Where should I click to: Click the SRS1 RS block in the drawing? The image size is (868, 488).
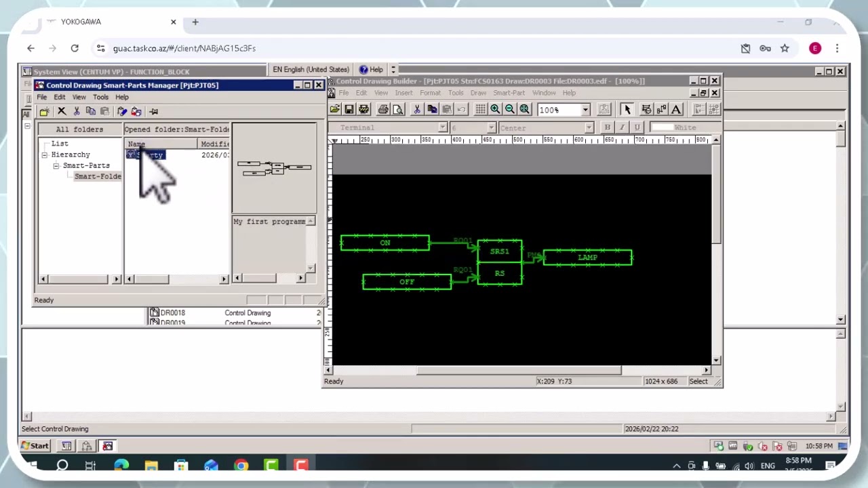pyautogui.click(x=500, y=262)
